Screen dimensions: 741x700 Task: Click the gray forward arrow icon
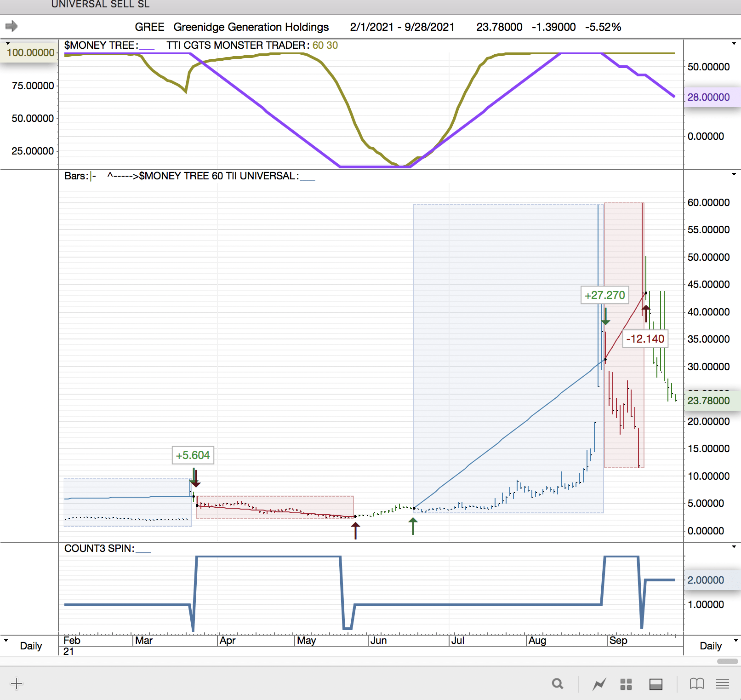11,26
